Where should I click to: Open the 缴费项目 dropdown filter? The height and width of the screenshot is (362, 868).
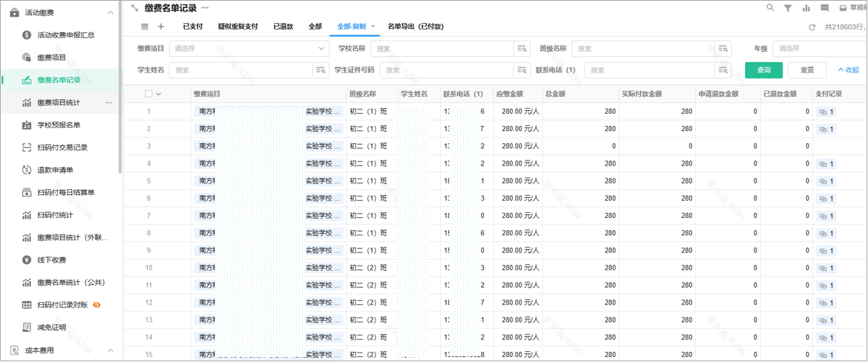point(249,49)
